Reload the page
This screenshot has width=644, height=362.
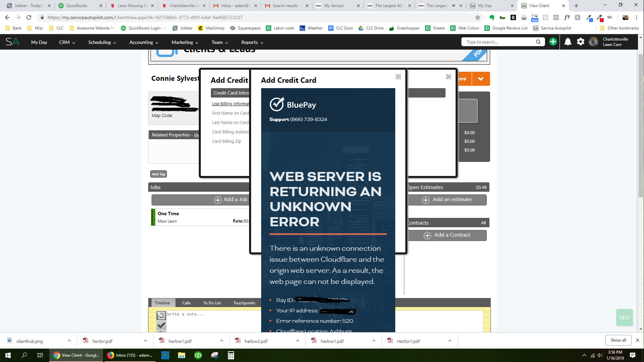click(x=29, y=17)
